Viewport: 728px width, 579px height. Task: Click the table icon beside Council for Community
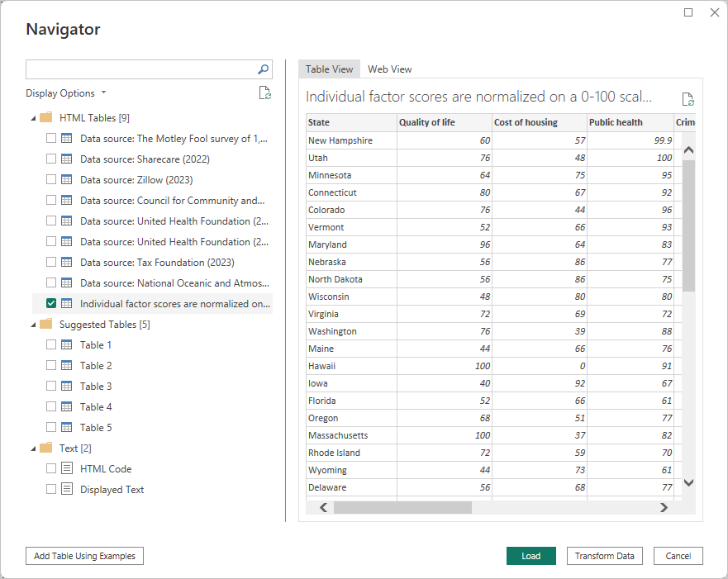67,200
